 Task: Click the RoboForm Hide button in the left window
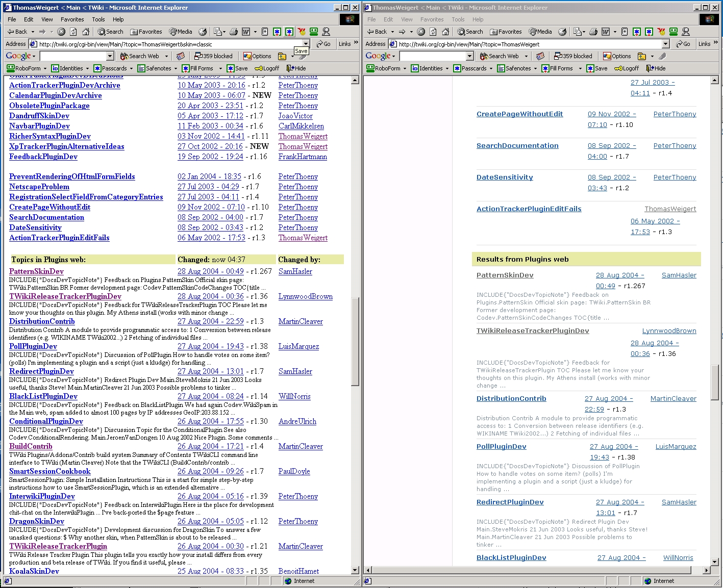[x=296, y=68]
